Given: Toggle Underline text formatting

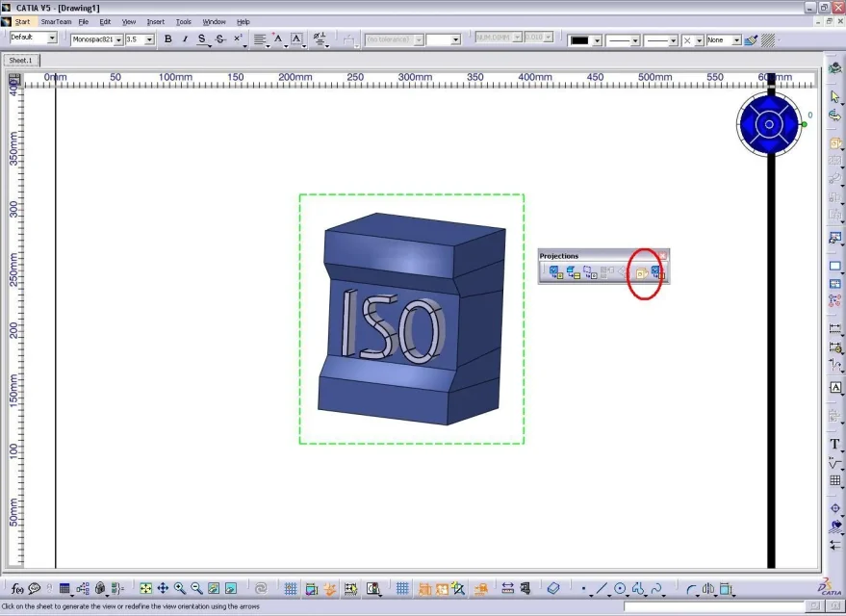Looking at the screenshot, I should pyautogui.click(x=202, y=39).
